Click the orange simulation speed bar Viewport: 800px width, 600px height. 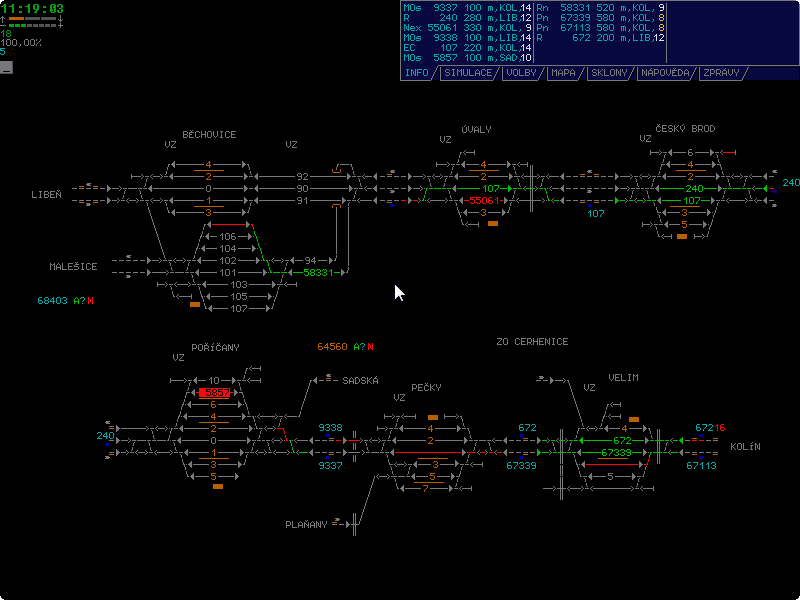point(17,19)
